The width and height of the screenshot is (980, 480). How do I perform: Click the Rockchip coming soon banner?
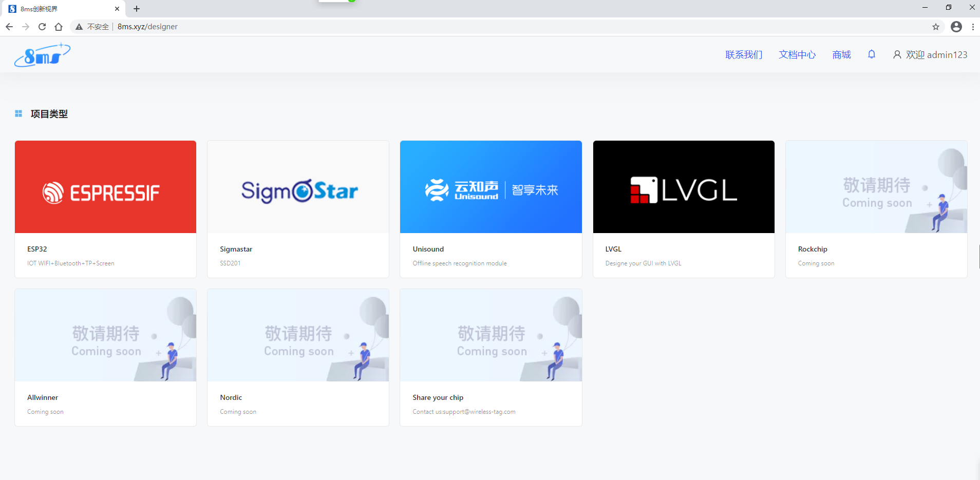pyautogui.click(x=876, y=187)
